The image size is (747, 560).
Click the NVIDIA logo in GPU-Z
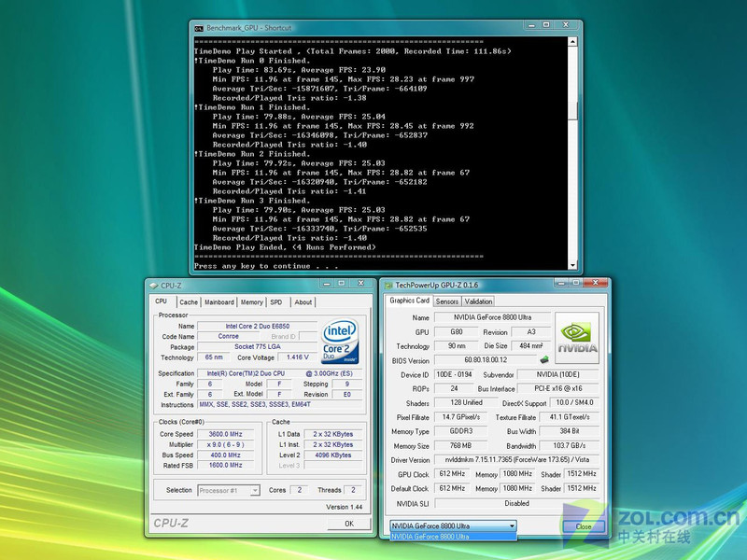pyautogui.click(x=577, y=338)
